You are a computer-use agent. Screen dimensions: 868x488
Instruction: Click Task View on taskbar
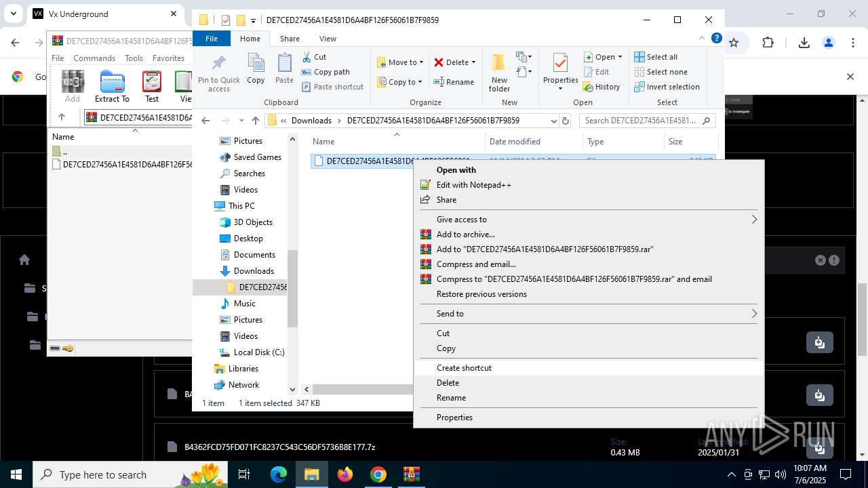point(244,474)
